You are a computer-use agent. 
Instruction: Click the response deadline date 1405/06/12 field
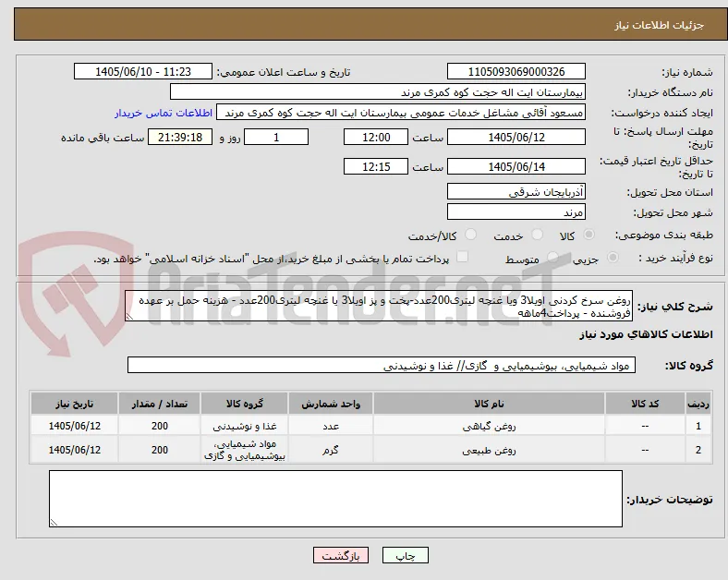click(516, 138)
